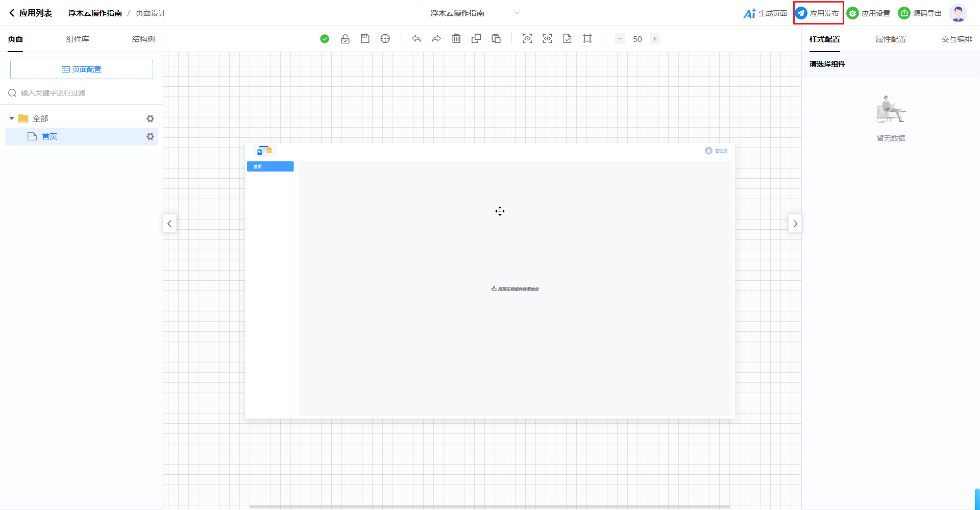Click the undo arrow icon
The height and width of the screenshot is (510, 980).
416,39
